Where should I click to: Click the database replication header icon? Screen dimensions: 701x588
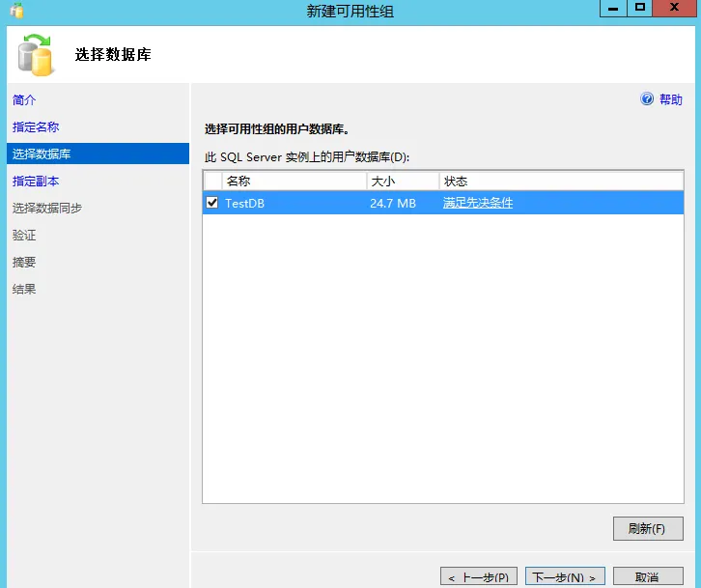(36, 55)
